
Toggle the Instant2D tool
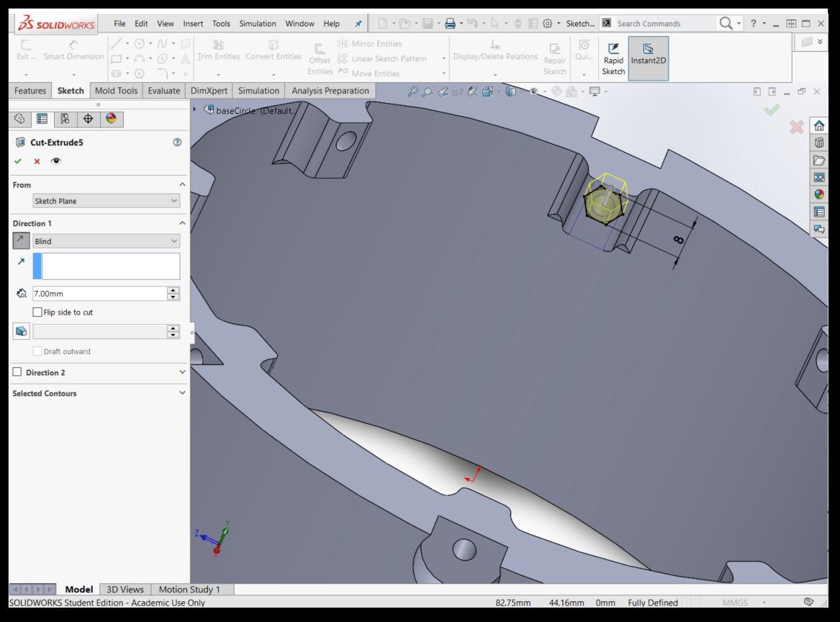point(648,58)
